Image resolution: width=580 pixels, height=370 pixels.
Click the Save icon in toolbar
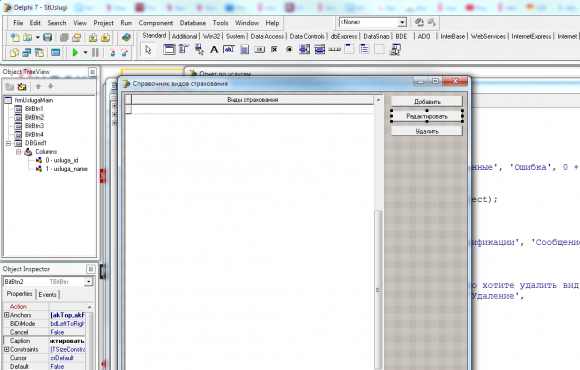[47, 37]
